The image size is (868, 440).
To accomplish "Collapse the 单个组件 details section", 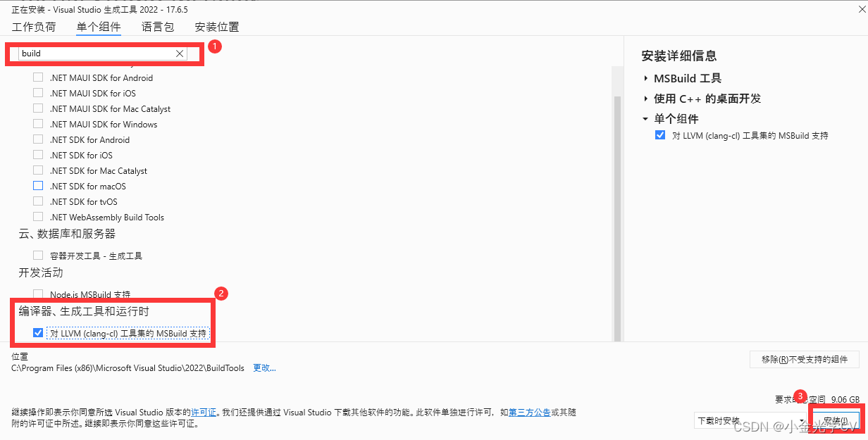I will (x=645, y=119).
